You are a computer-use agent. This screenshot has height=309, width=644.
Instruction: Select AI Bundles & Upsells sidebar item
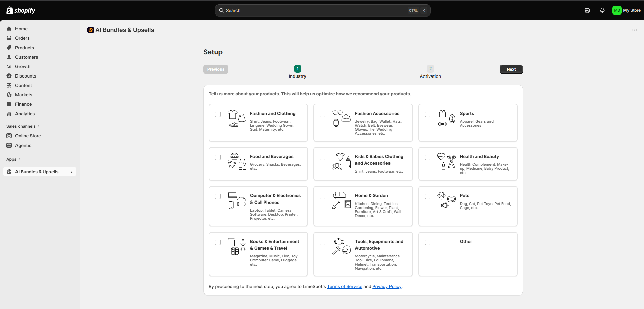click(40, 172)
